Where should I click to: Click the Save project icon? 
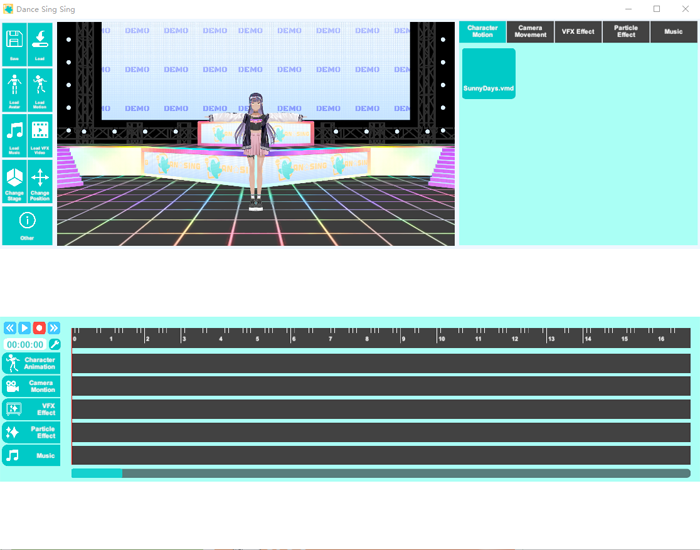pyautogui.click(x=15, y=44)
